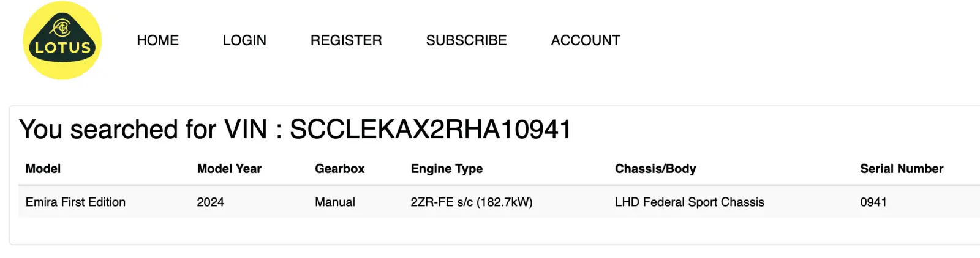Click the Lotus logo icon
Image resolution: width=980 pixels, height=258 pixels.
(x=62, y=40)
